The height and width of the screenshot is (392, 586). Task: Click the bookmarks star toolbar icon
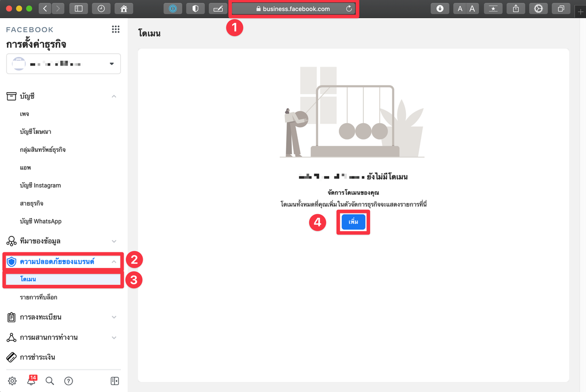click(x=493, y=9)
